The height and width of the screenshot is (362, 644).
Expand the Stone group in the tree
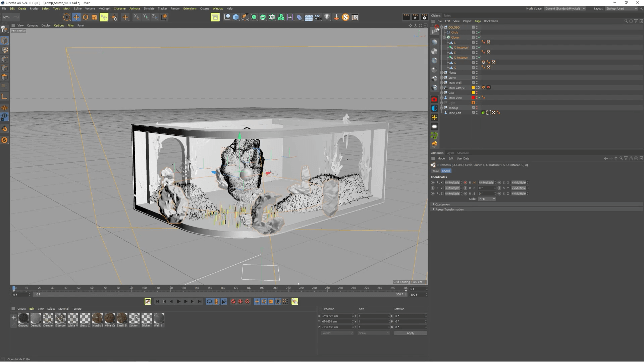[442, 78]
